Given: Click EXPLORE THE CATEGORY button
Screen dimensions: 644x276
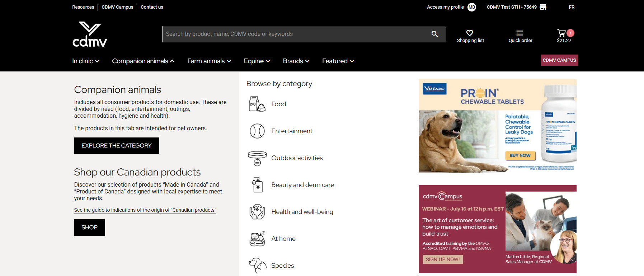Looking at the screenshot, I should click(x=117, y=146).
